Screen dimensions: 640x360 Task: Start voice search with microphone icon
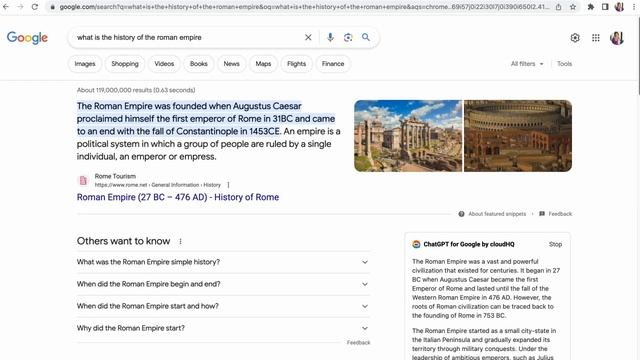[x=330, y=38]
